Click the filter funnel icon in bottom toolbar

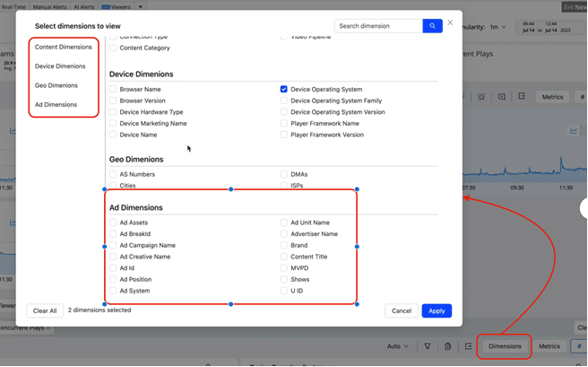pyautogui.click(x=428, y=346)
